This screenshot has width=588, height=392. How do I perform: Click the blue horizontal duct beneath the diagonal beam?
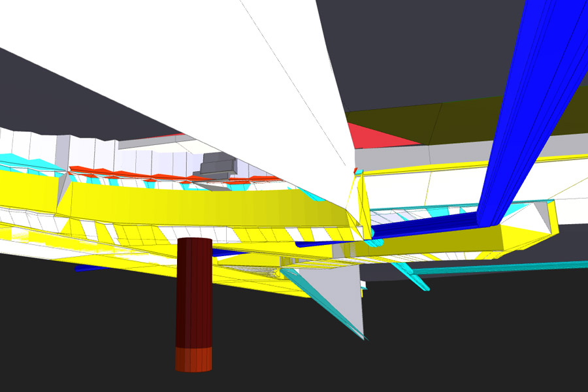coord(425,226)
